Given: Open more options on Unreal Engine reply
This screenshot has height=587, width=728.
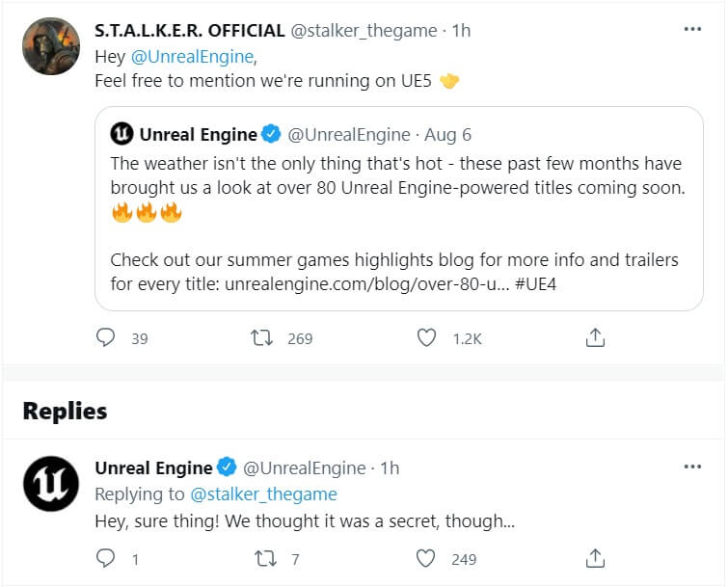Looking at the screenshot, I should 692,467.
